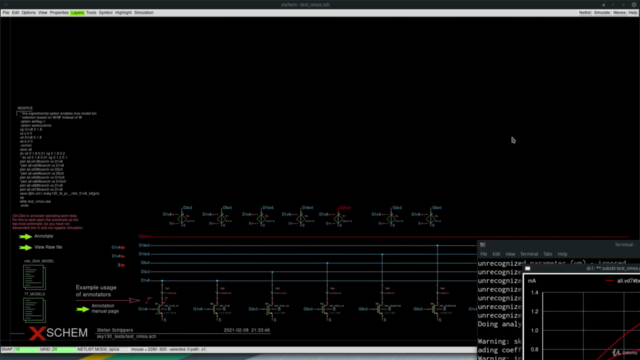Click the D5v0 net label on bus
Image resolution: width=640 pixels, height=360 pixels.
145,263
